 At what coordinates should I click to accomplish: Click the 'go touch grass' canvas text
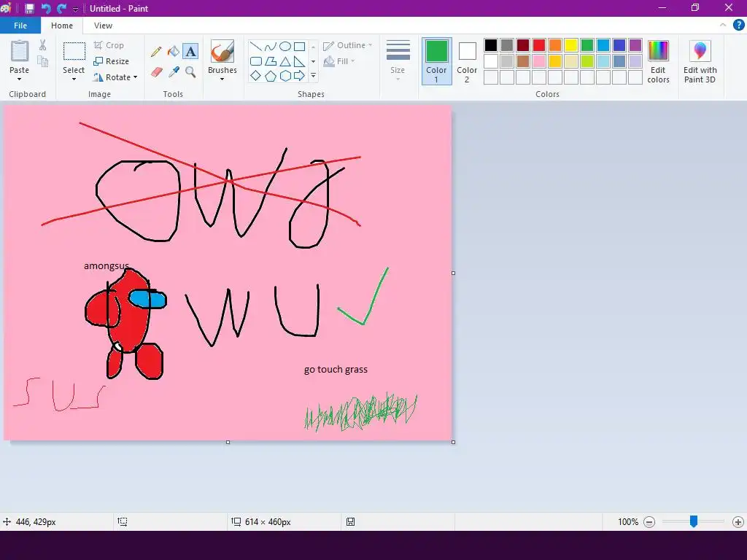click(336, 370)
